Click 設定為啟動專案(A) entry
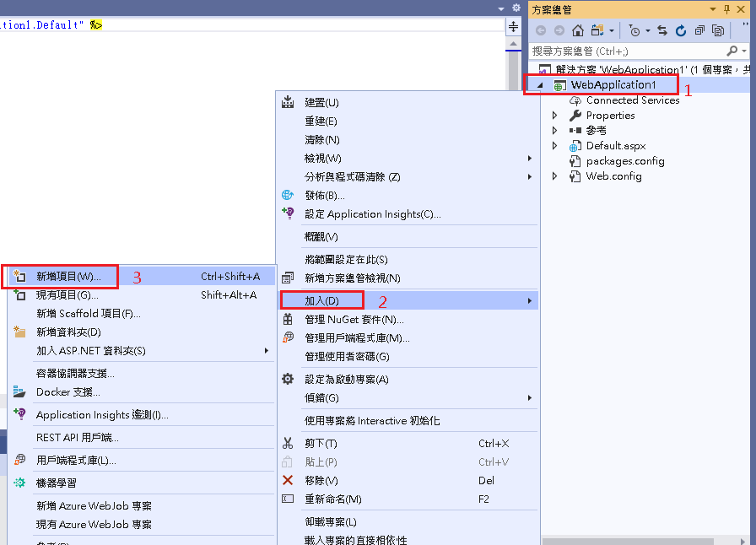The image size is (756, 545). (x=408, y=380)
